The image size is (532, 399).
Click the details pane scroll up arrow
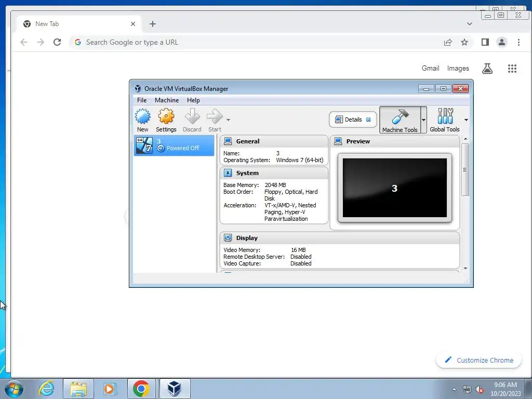(x=465, y=139)
